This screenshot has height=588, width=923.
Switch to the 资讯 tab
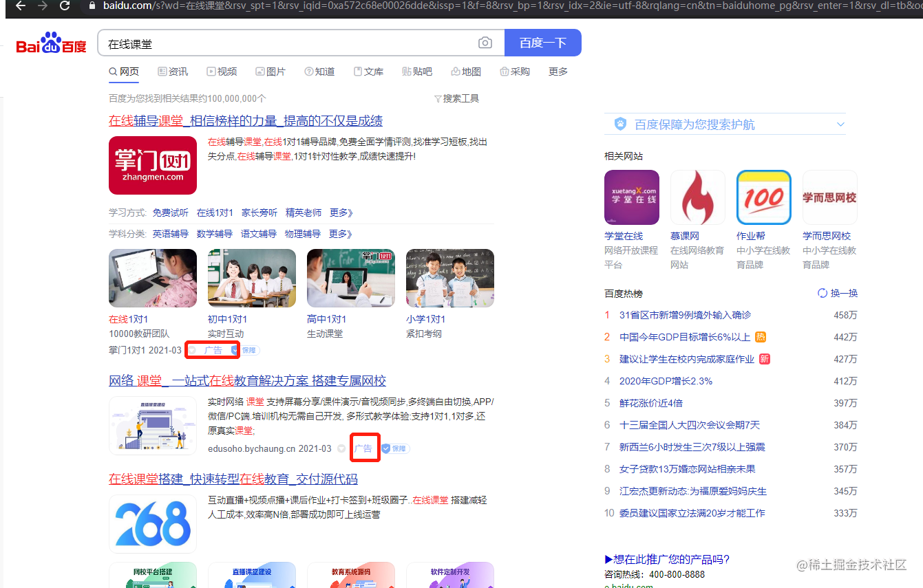(x=173, y=72)
